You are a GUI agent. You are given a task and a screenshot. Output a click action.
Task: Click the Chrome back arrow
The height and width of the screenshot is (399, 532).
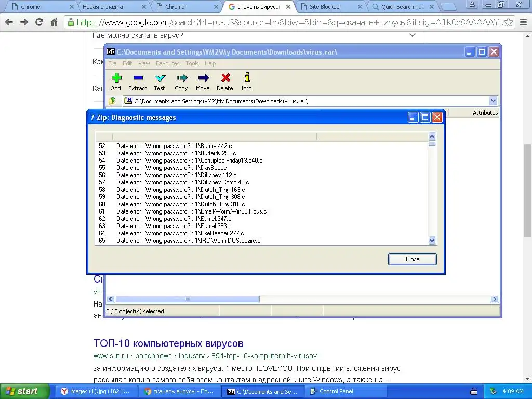[9, 22]
